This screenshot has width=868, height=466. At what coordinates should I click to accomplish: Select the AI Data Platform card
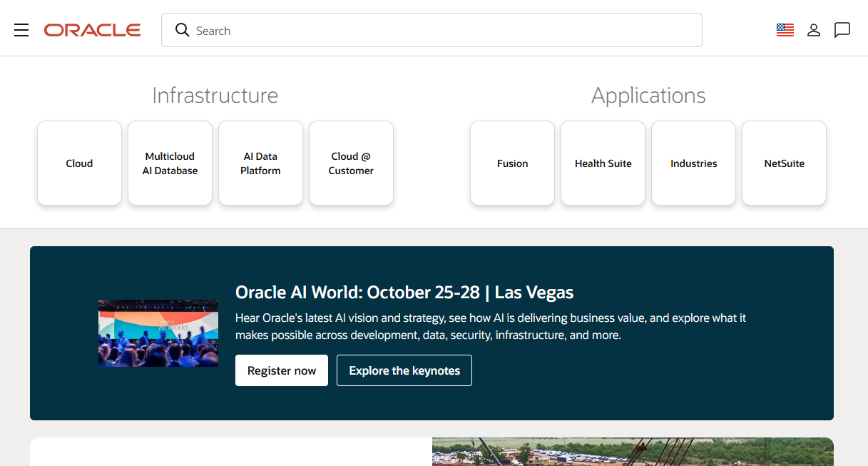coord(260,163)
